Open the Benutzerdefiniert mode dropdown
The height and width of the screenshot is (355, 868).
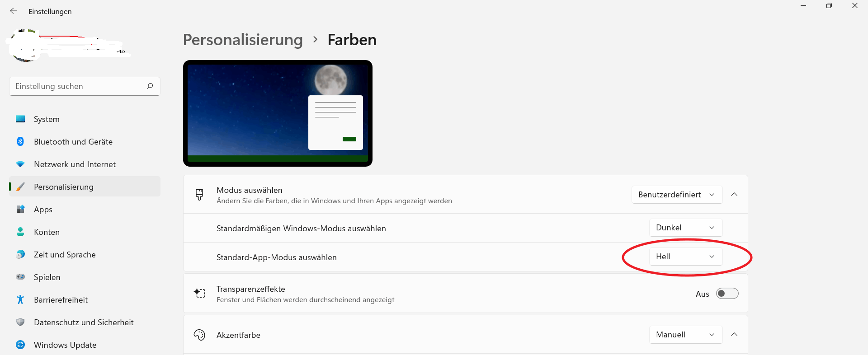677,195
